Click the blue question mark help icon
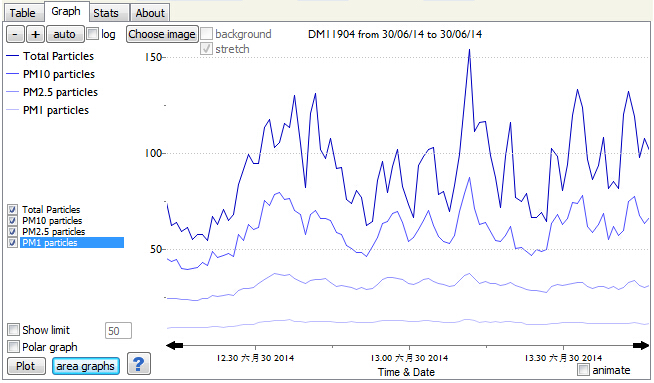This screenshot has height=383, width=654. click(x=138, y=364)
